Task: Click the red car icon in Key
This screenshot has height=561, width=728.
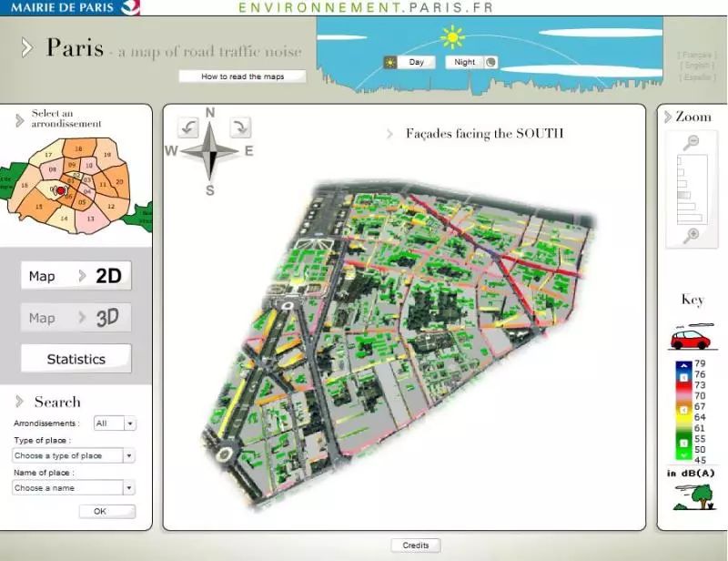Action: point(690,339)
